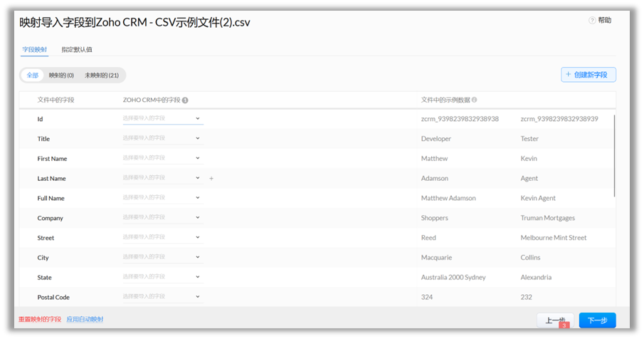Click the help question mark icon
The height and width of the screenshot is (339, 644).
click(x=591, y=21)
